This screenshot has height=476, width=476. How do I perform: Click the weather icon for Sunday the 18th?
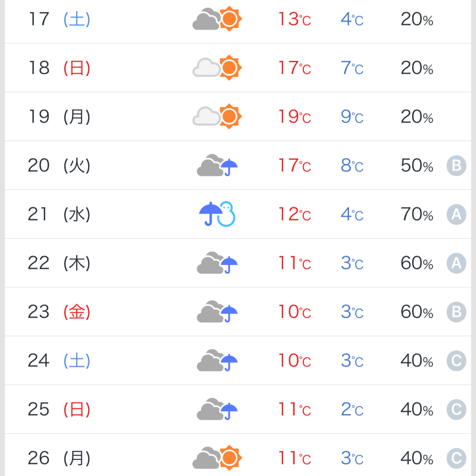pyautogui.click(x=217, y=68)
